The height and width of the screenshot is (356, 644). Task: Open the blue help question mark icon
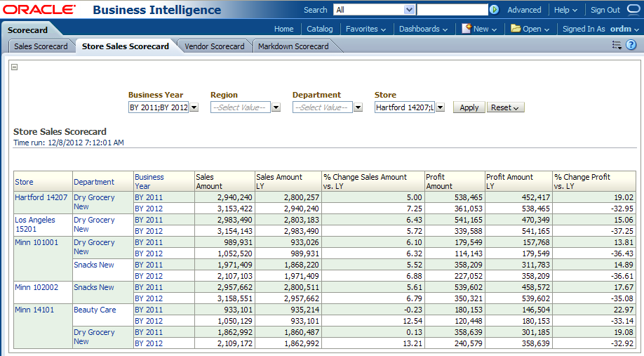(x=631, y=46)
